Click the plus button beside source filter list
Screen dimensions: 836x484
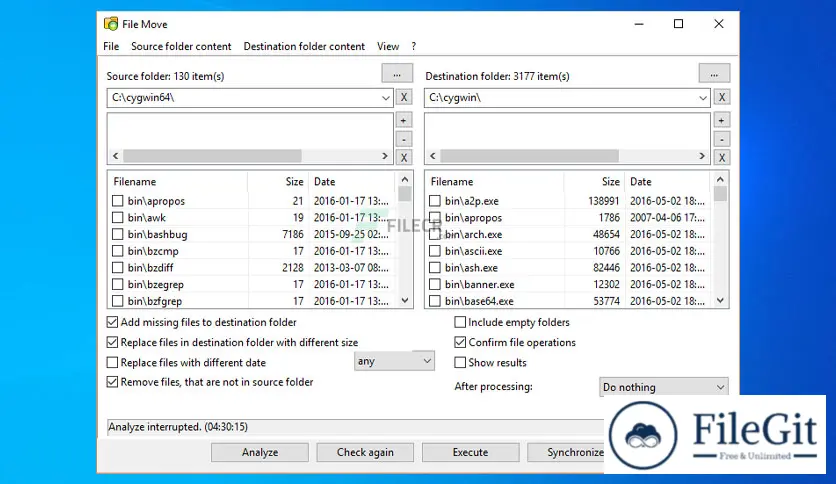(x=404, y=120)
